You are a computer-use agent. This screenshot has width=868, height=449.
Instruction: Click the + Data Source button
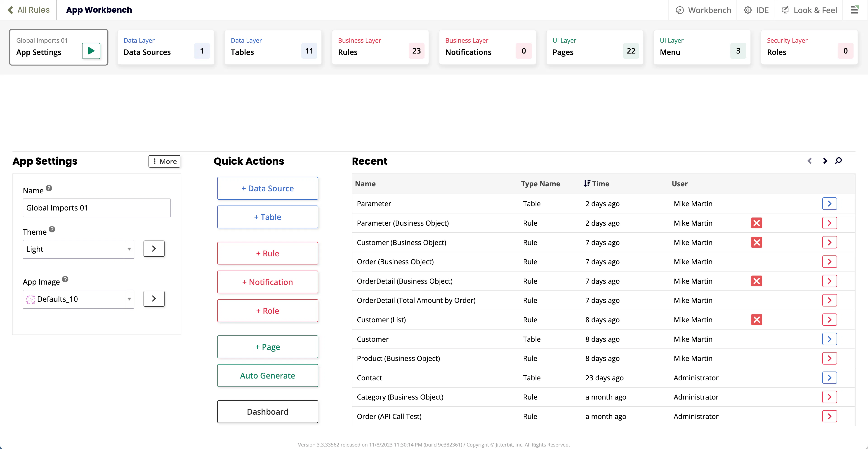tap(268, 189)
